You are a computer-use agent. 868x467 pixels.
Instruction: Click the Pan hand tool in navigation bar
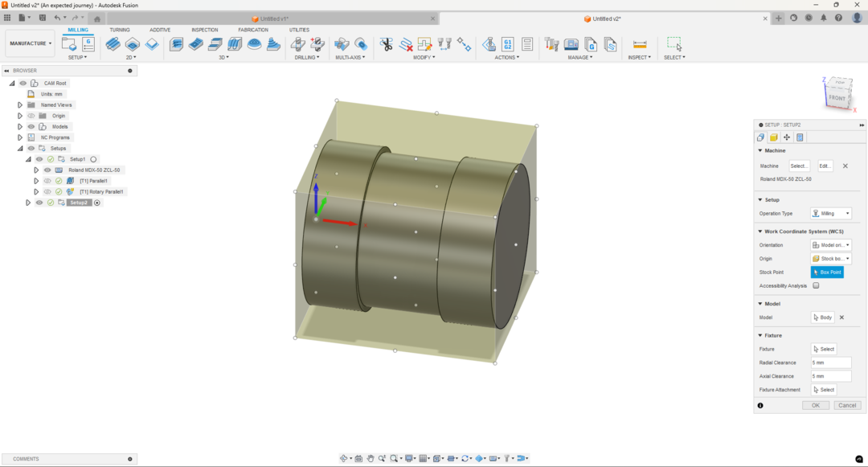tap(371, 458)
